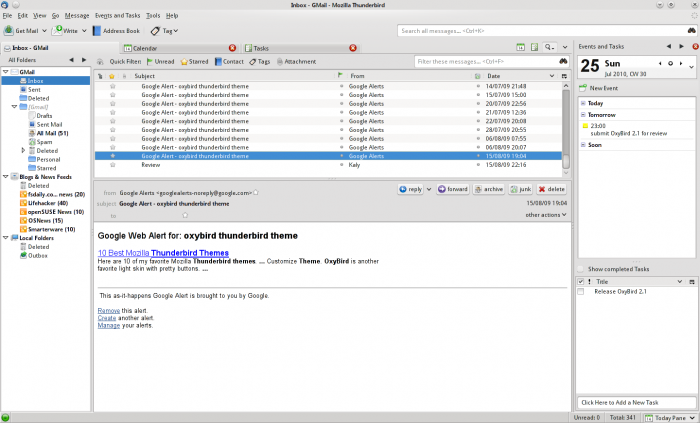
Task: Expand the Deleted subfolder under [Gmail]
Action: (23, 150)
